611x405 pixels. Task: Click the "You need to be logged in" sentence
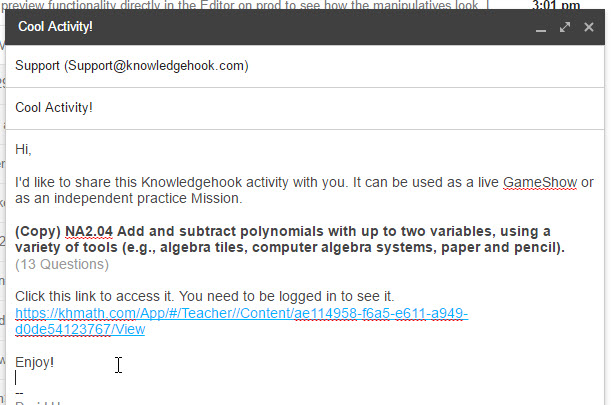coord(286,297)
